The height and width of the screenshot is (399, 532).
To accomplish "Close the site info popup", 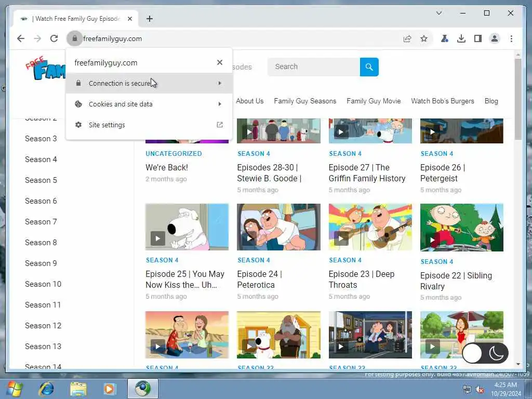I will click(x=220, y=62).
